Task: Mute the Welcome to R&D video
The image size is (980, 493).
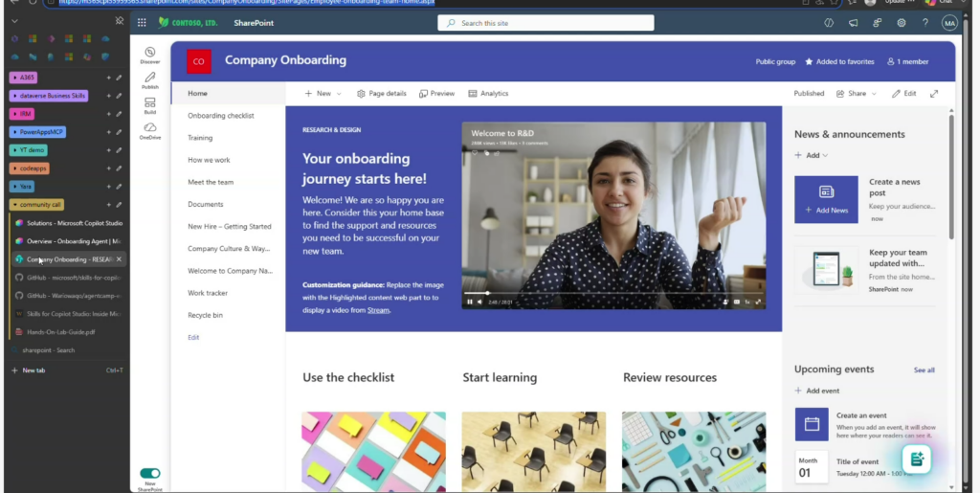Action: click(x=480, y=302)
